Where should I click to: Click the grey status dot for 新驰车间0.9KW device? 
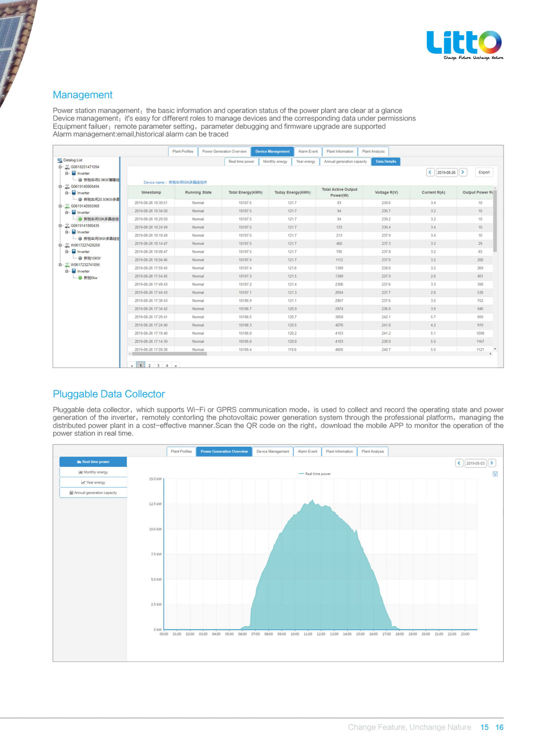(80, 180)
